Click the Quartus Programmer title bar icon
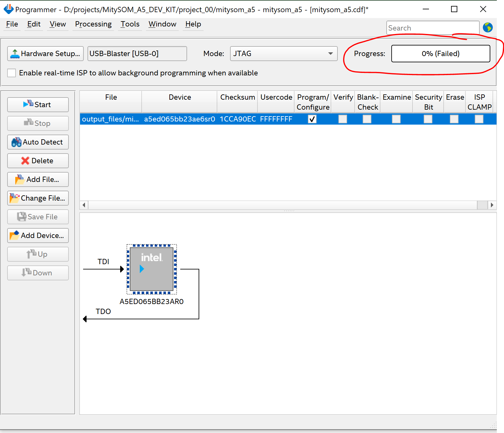The image size is (504, 433). 8,9
